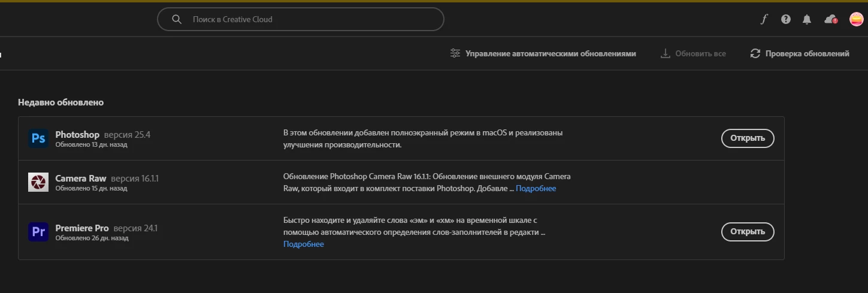The image size is (868, 293).
Task: Click the refresh icon beside Проверка обновлений
Action: pyautogui.click(x=755, y=53)
